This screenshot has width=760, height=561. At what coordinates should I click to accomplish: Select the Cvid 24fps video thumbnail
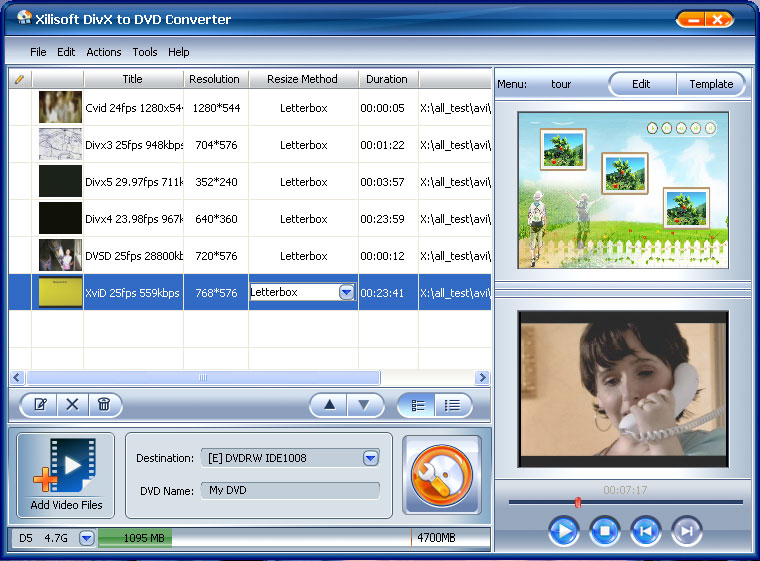pos(60,107)
